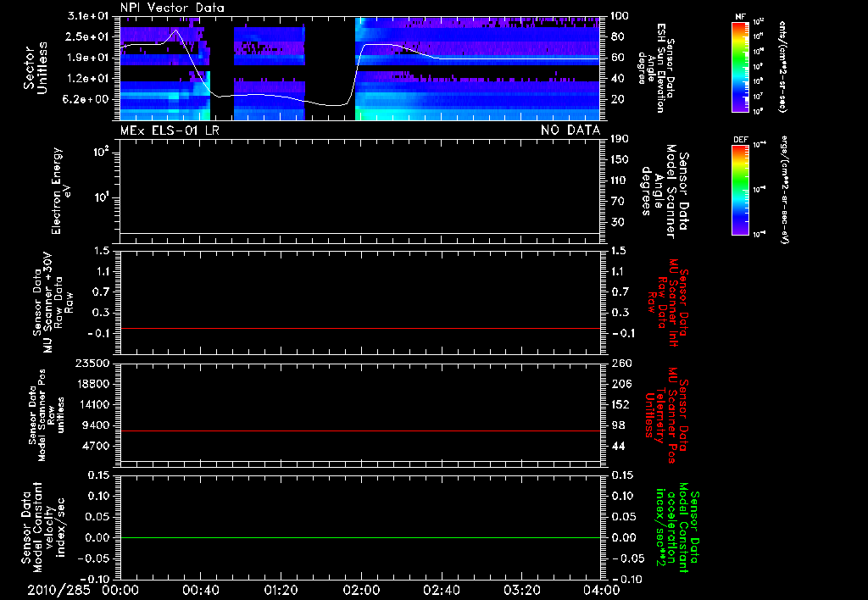
Task: Click the 'ergs/(cm**2-sr-sec-eV)' units label
Action: 785,190
